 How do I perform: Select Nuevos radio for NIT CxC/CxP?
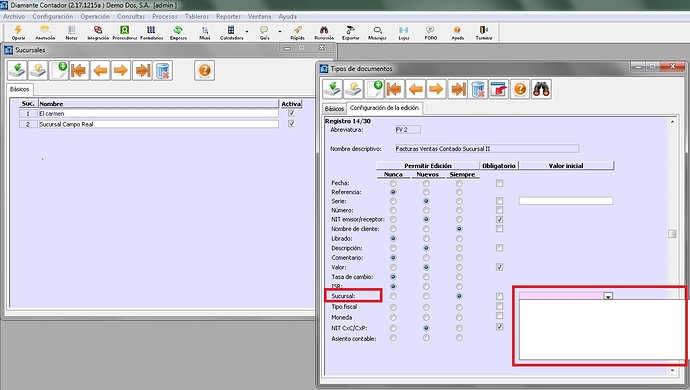point(426,328)
